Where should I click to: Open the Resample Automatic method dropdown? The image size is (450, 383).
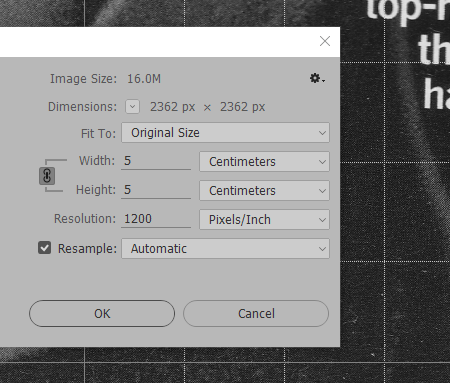tap(225, 249)
